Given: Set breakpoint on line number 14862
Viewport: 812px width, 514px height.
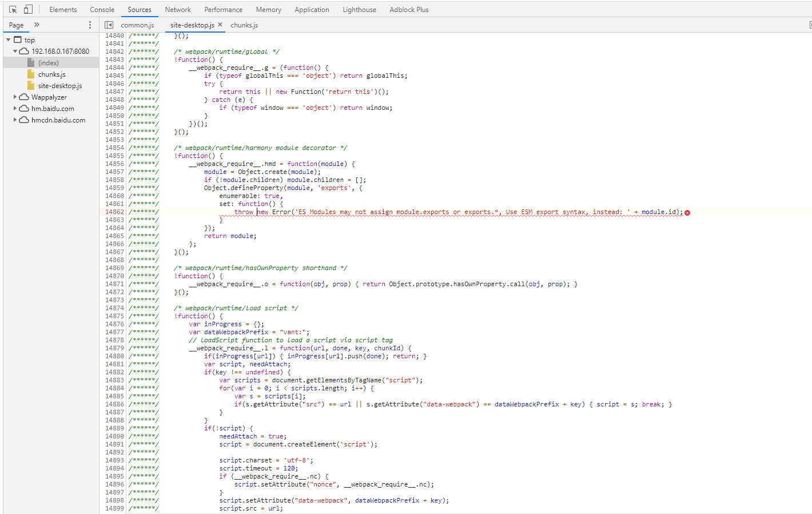Looking at the screenshot, I should tap(114, 212).
